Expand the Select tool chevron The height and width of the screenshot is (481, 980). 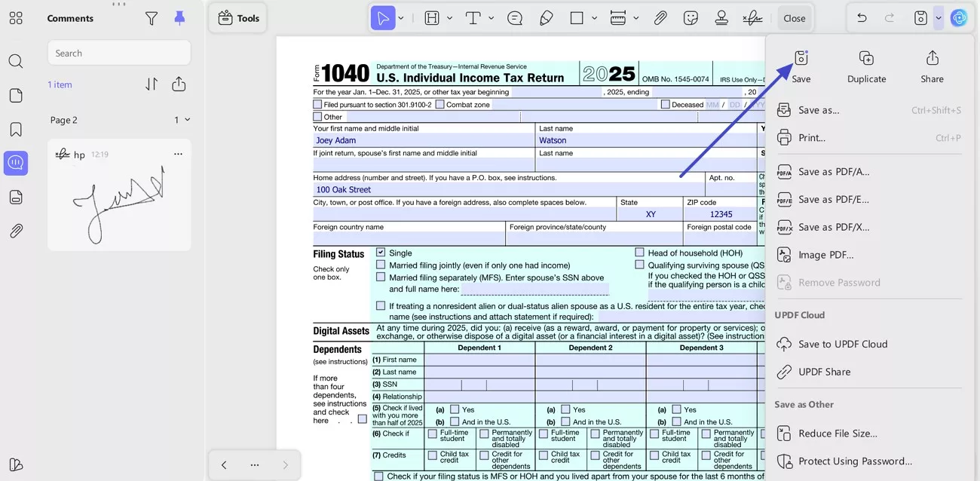400,17
